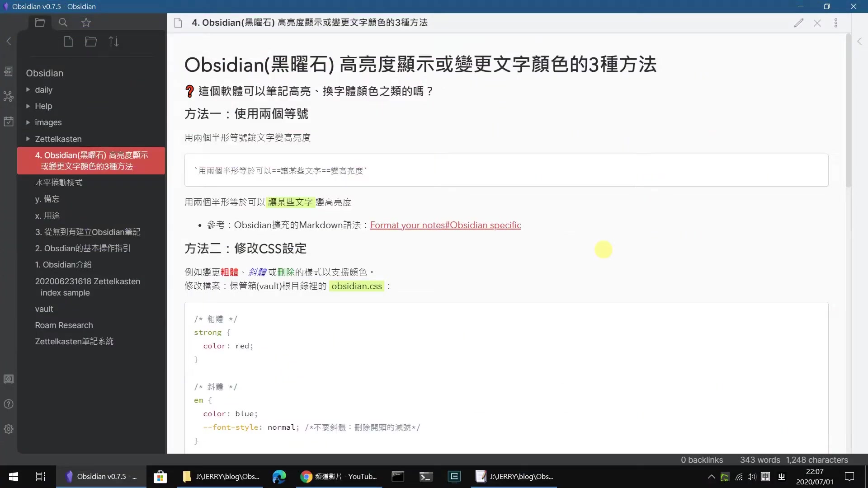
Task: Open Chrome YouTube window in taskbar
Action: point(339,476)
